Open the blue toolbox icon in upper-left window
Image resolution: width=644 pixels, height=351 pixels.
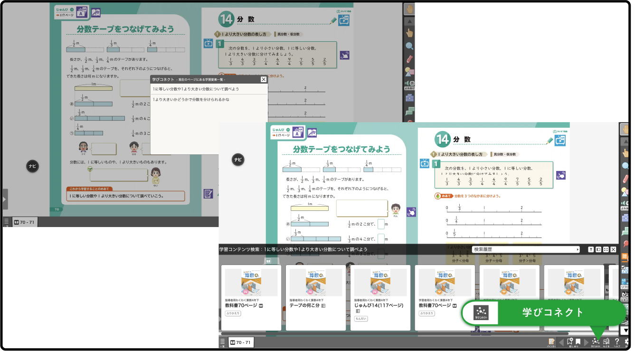[409, 98]
